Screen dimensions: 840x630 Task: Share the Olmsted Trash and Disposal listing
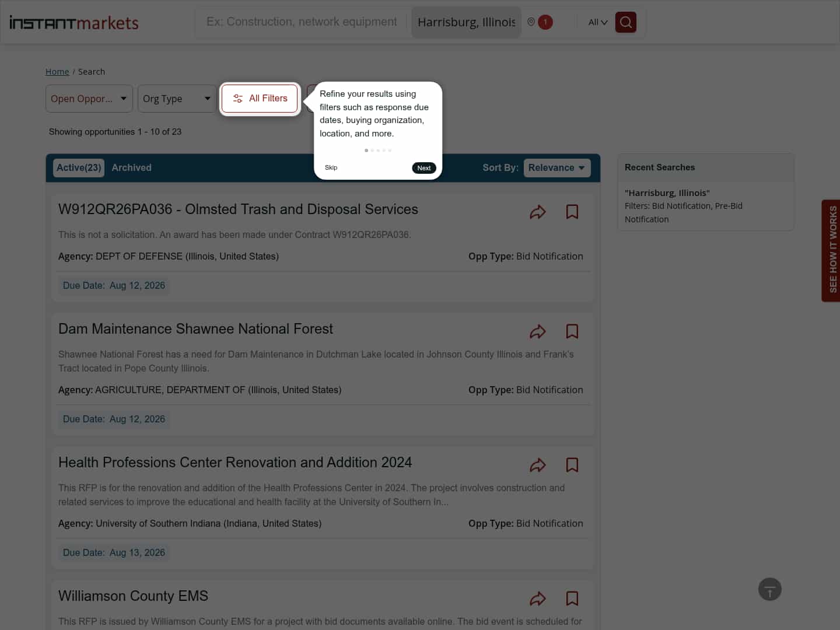coord(538,212)
